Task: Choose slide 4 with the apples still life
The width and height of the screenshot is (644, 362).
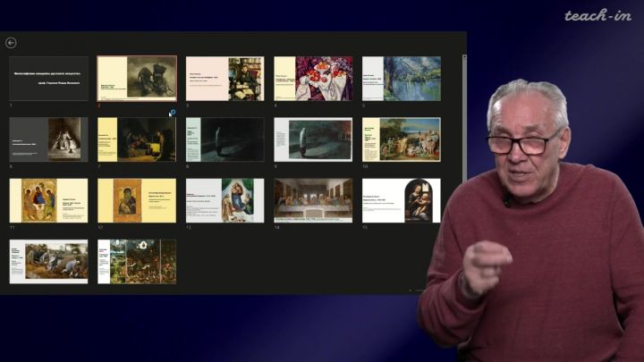Action: tap(313, 79)
